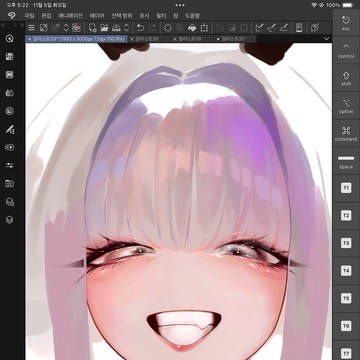
Task: Toggle Snap to Ruler in toolbar
Action: pos(259,28)
